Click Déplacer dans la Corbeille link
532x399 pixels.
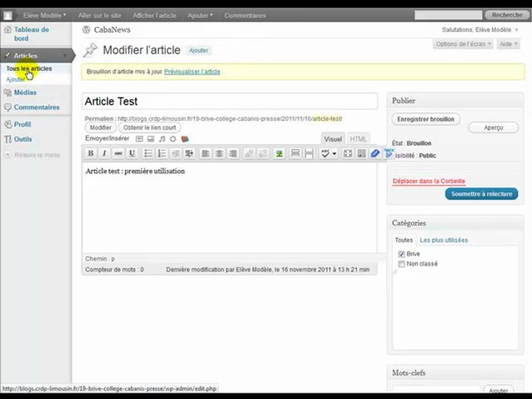coord(429,181)
